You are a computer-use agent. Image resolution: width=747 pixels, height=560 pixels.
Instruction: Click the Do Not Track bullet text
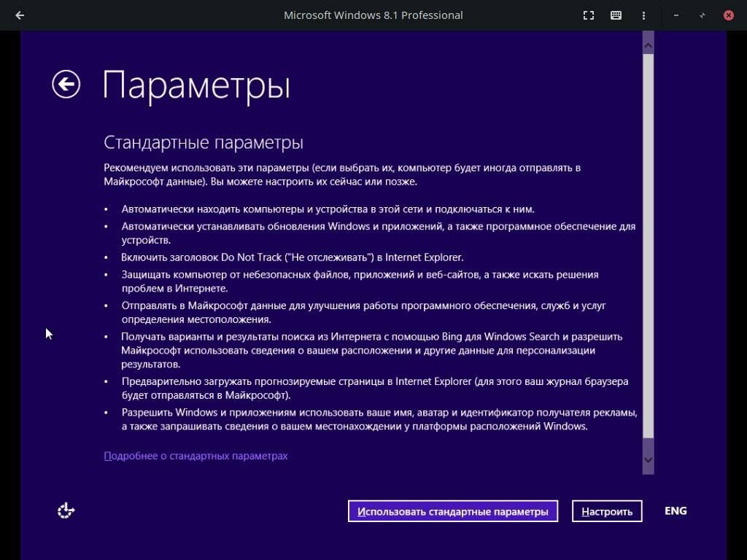click(x=292, y=257)
